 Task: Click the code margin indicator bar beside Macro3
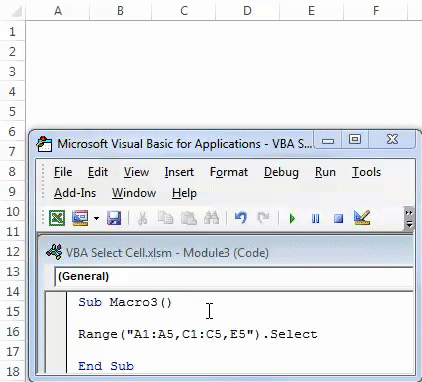56,332
